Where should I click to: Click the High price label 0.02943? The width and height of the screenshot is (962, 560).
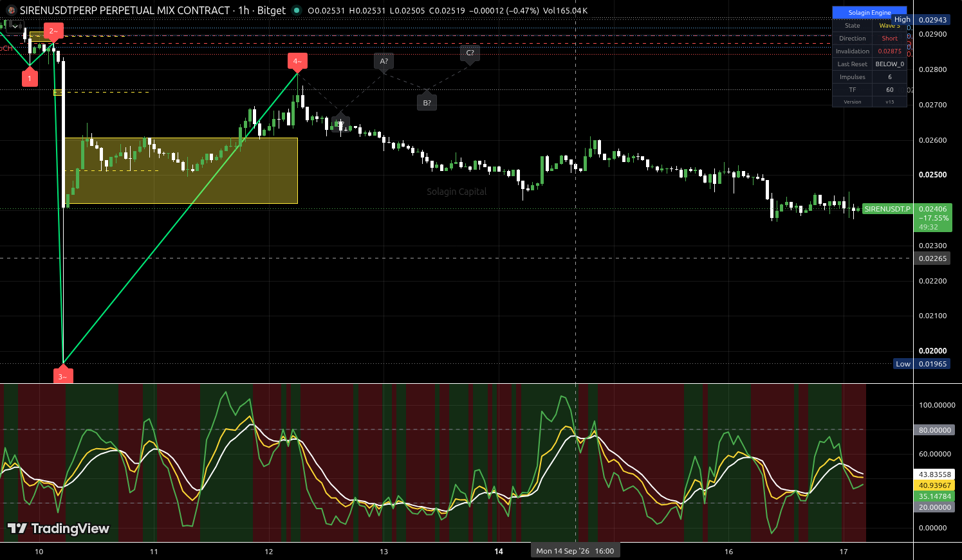[x=932, y=20]
